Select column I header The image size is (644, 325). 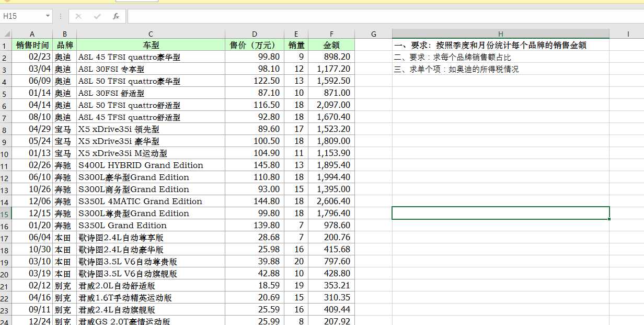coord(627,34)
